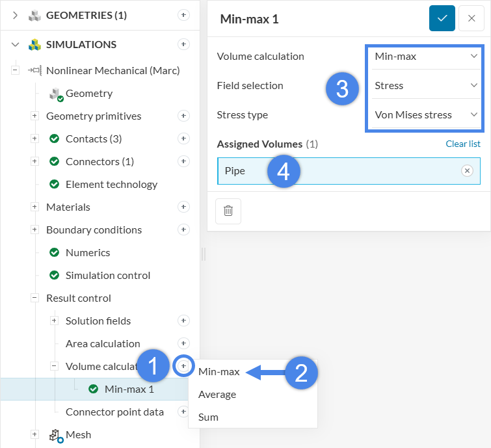Choose Sum from volume calculation menu

[x=208, y=417]
